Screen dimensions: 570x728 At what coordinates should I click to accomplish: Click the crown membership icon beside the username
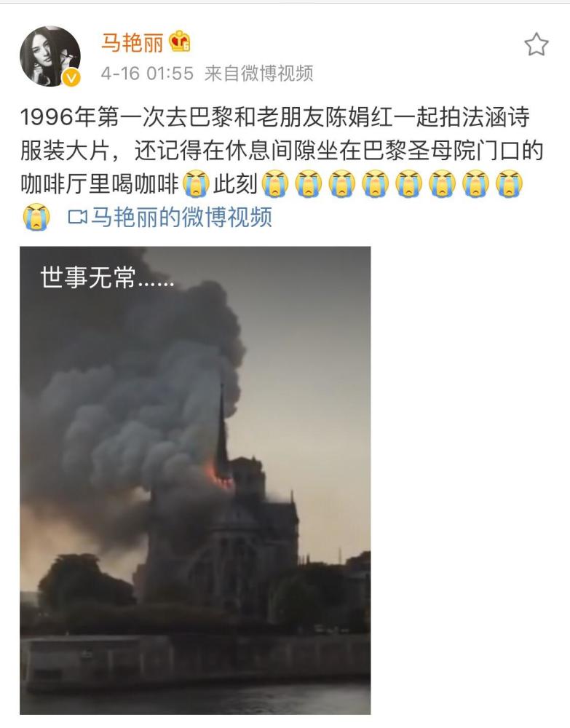pos(179,41)
